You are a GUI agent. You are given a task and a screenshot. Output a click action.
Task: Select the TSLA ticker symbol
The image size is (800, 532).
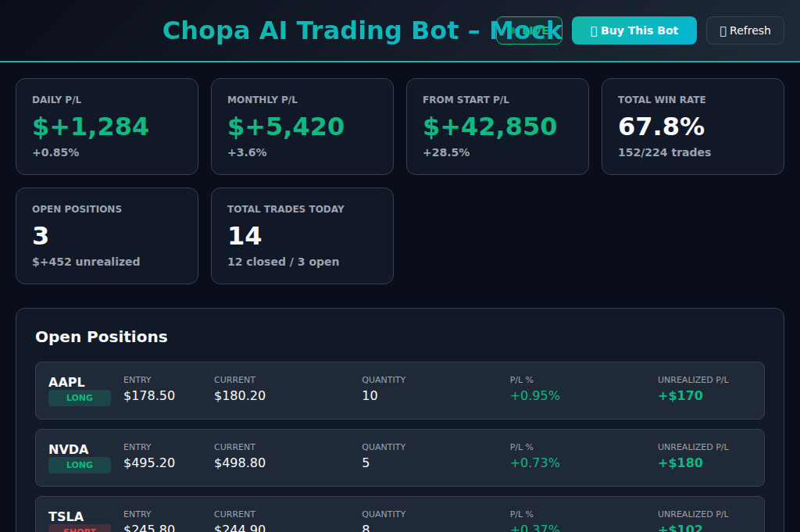66,516
